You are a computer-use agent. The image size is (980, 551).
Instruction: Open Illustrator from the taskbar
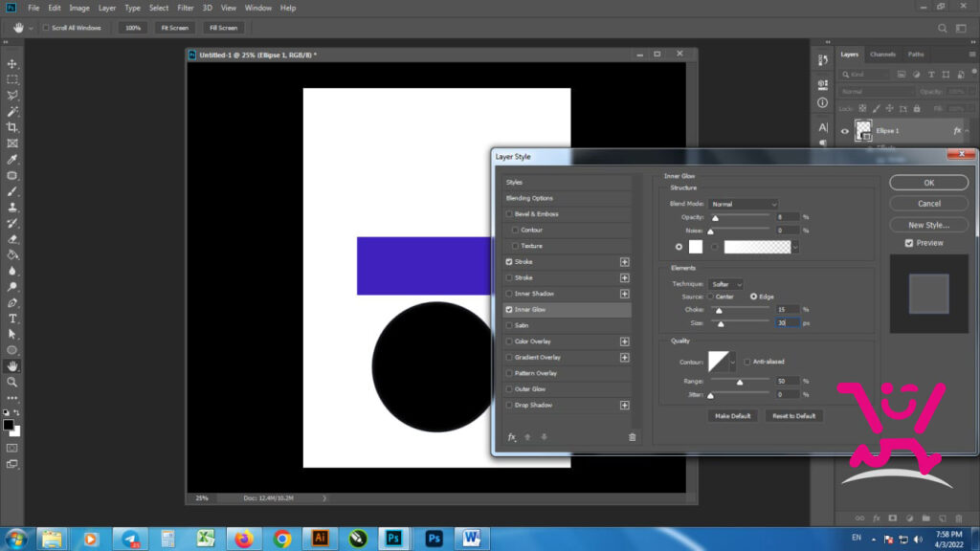tap(320, 538)
